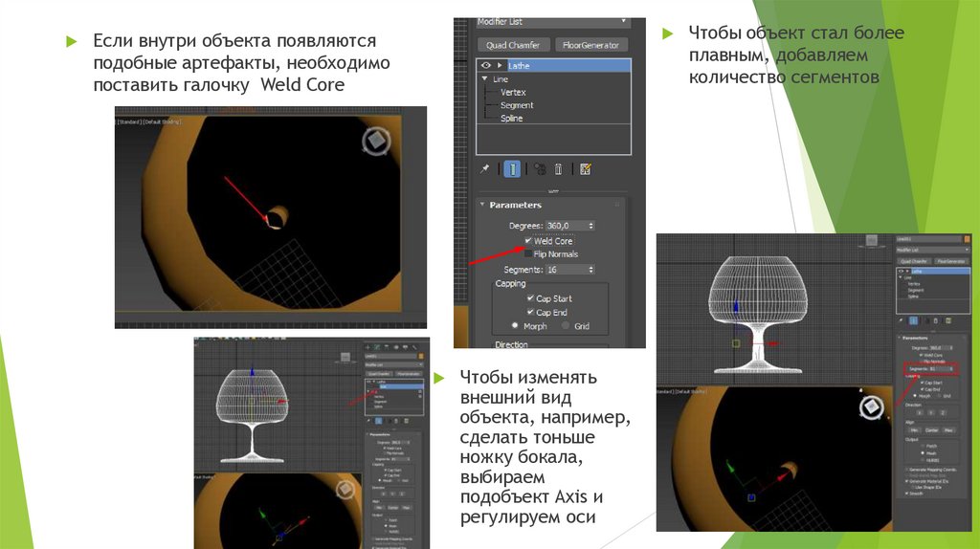Open Hierarchy tab icon in Axis screenshot
This screenshot has width=980, height=549.
point(387,347)
